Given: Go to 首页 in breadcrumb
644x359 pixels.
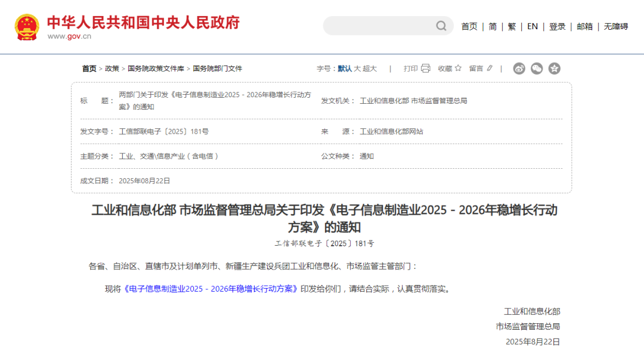Looking at the screenshot, I should 89,69.
